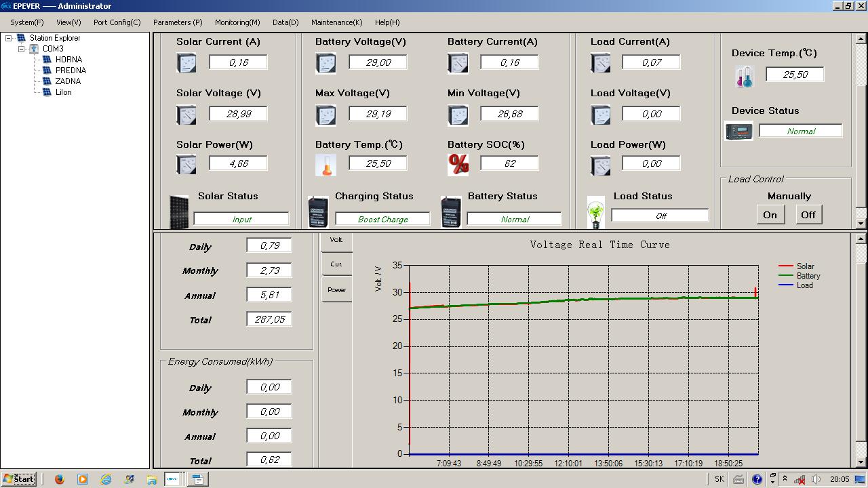The height and width of the screenshot is (488, 868).
Task: Click the Charging Status battery icon
Action: 318,212
